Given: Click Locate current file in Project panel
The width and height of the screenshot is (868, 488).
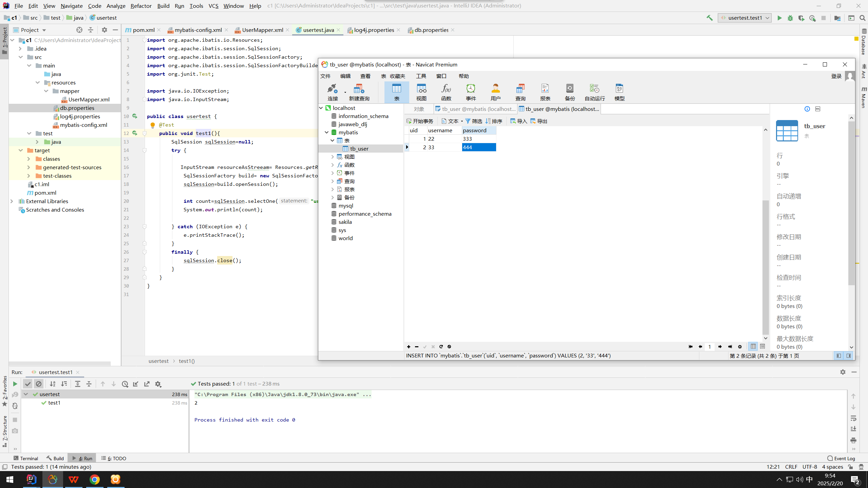Looking at the screenshot, I should 79,30.
